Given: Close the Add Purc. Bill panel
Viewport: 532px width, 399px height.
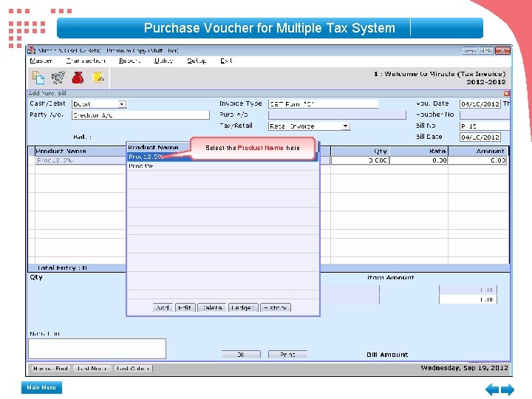Looking at the screenshot, I should click(x=507, y=93).
